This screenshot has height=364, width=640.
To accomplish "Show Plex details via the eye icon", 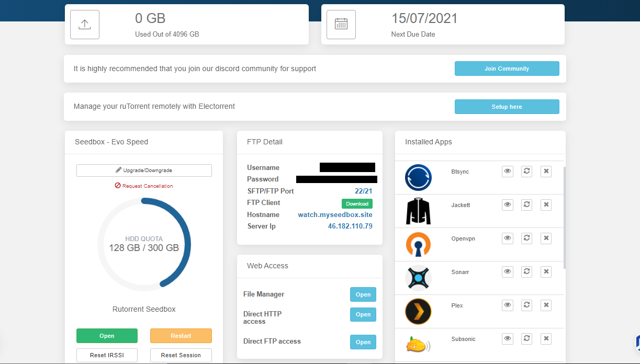I will click(507, 305).
